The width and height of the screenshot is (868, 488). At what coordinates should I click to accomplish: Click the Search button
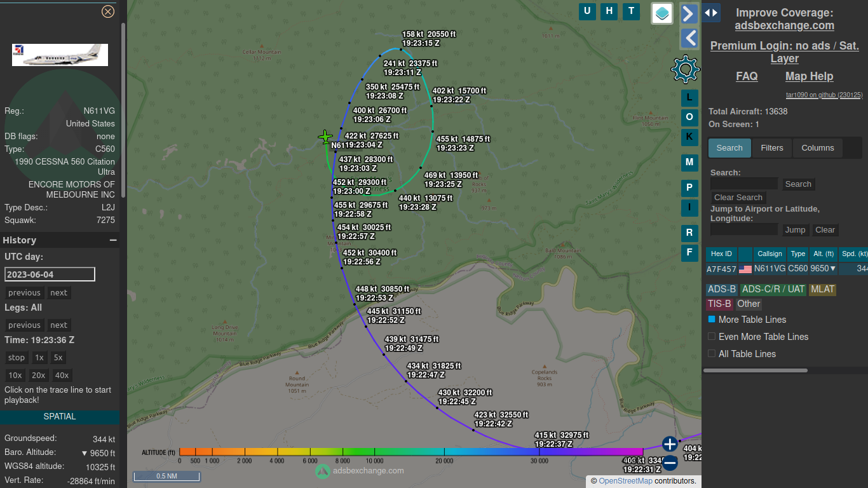798,184
